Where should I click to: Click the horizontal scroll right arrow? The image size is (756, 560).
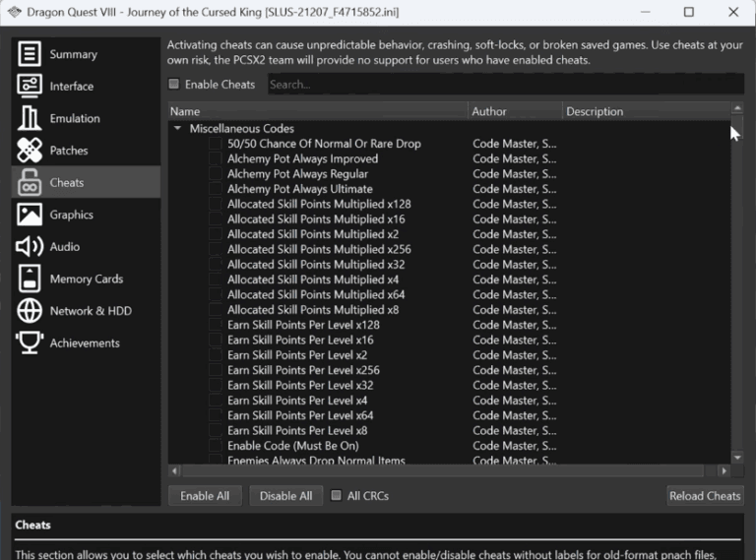[x=724, y=470]
